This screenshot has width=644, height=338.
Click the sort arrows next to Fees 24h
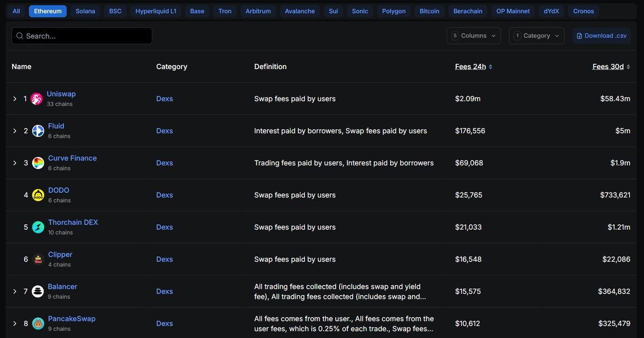point(491,67)
